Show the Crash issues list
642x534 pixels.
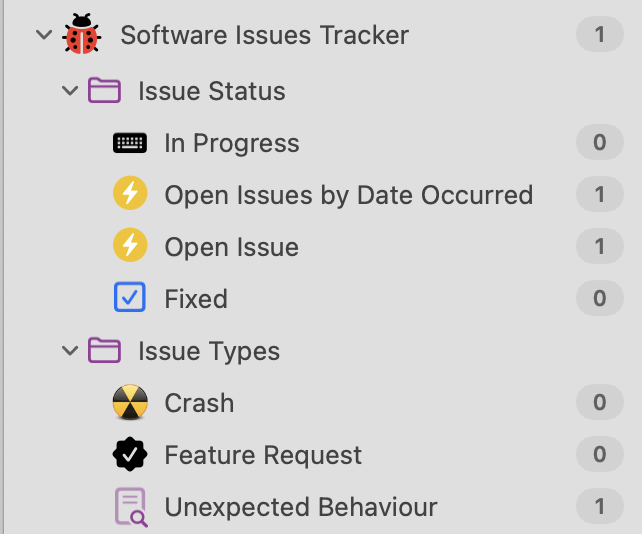(x=199, y=403)
